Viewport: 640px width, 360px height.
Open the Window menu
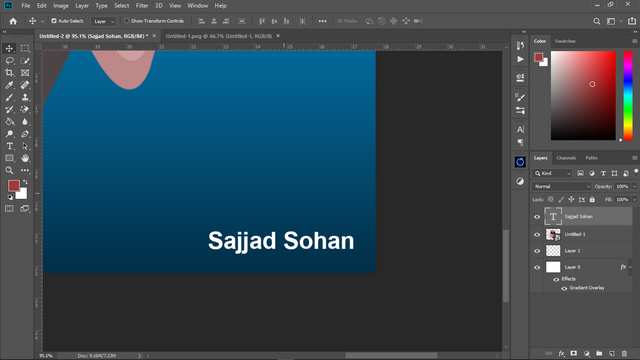198,6
